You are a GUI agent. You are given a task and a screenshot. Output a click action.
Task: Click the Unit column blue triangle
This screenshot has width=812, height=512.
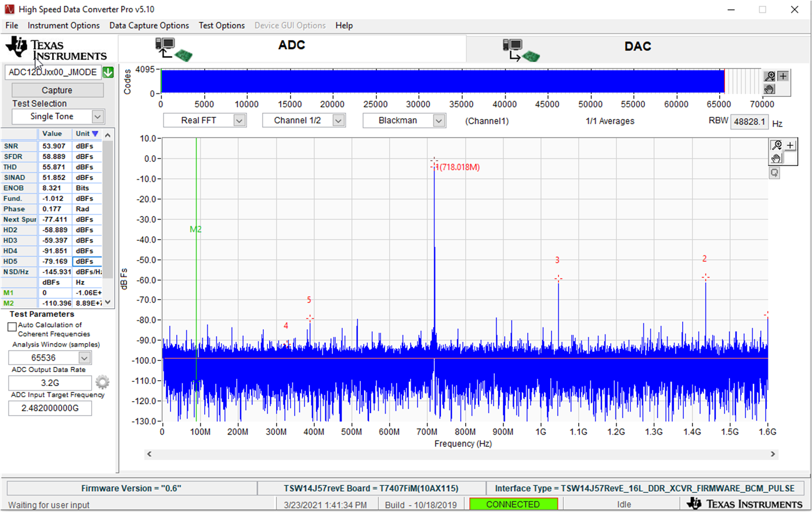click(95, 134)
